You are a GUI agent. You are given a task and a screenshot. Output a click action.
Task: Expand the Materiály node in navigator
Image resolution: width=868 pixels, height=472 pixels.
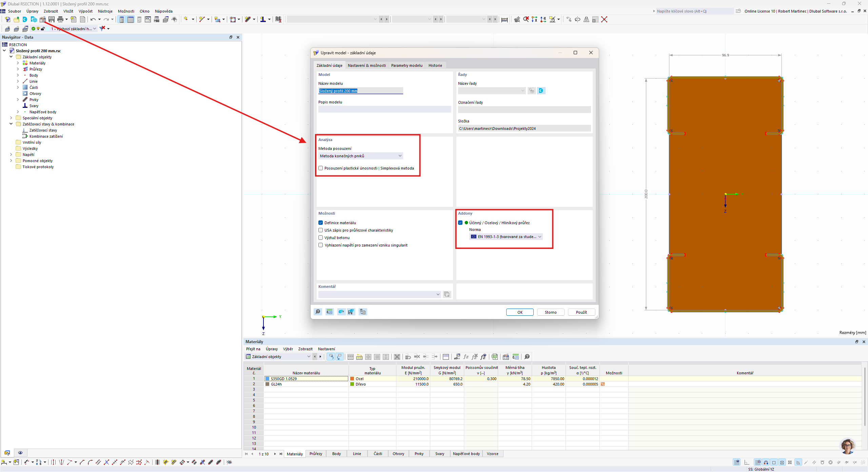pyautogui.click(x=18, y=63)
